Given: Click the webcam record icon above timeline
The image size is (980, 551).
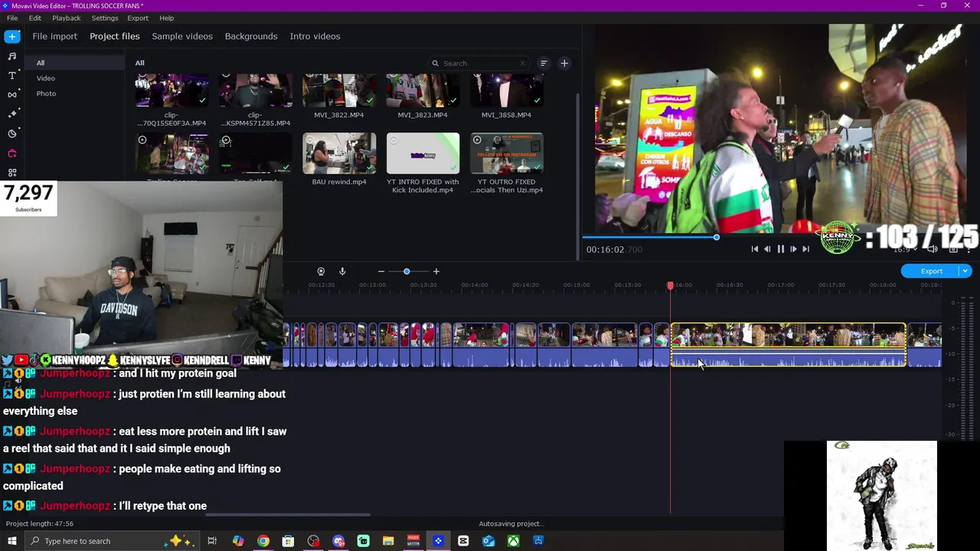Looking at the screenshot, I should (321, 272).
